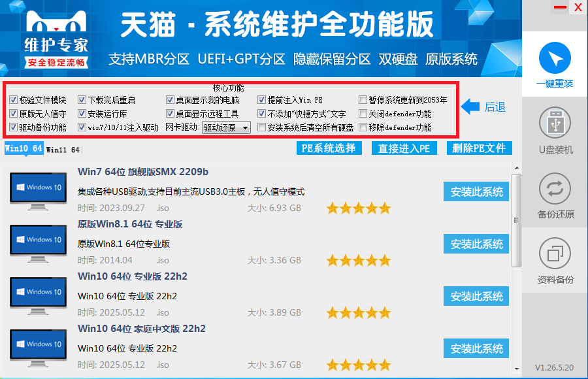Click the star rating for Win10 家庭中文版 3.67 GB
The width and height of the screenshot is (588, 379).
pos(359,365)
